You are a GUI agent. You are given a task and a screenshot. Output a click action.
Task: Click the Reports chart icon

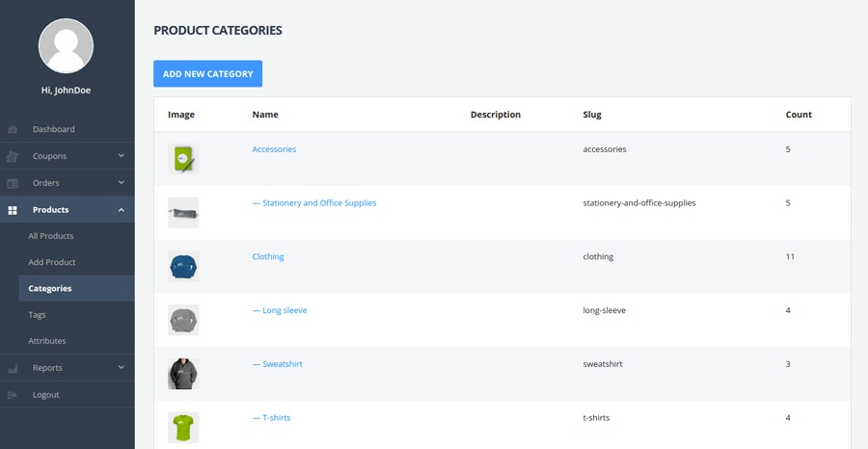tap(13, 368)
